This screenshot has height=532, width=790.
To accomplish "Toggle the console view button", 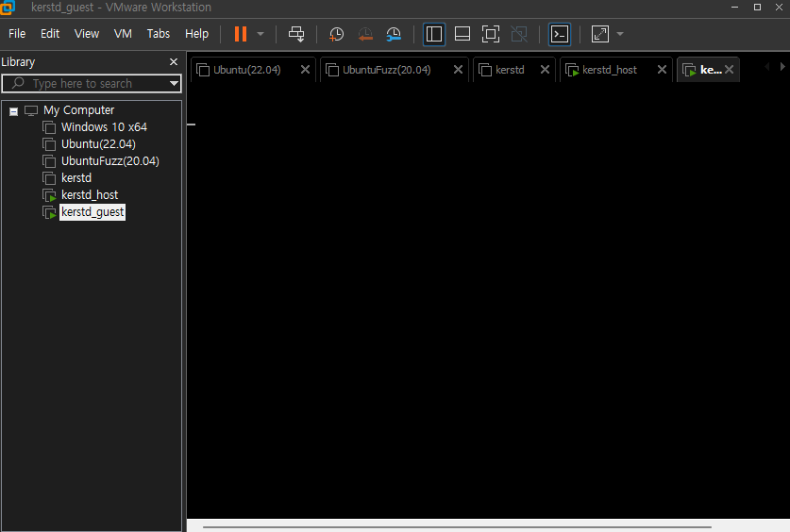I will tap(560, 34).
